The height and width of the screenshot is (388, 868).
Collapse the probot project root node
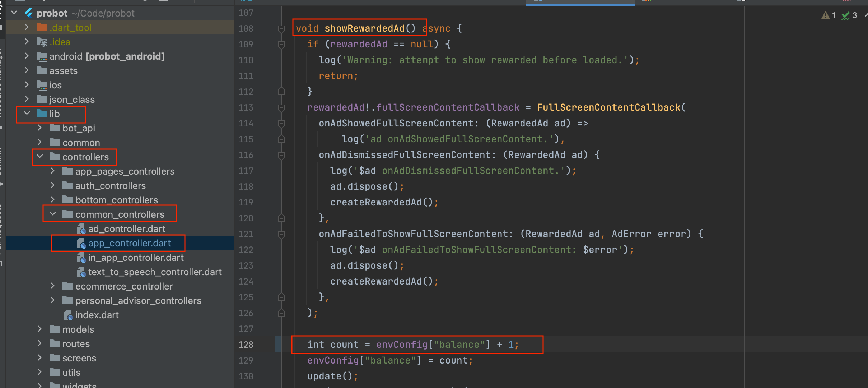click(14, 13)
